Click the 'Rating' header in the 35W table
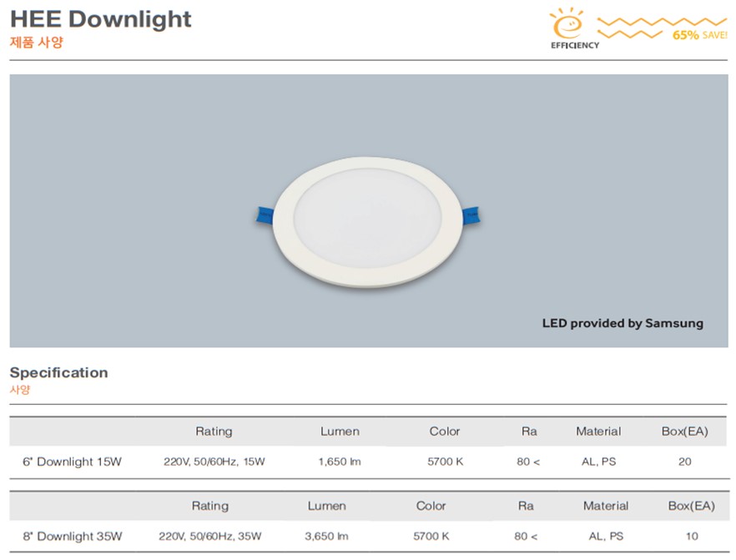The width and height of the screenshot is (736, 560). click(x=209, y=506)
